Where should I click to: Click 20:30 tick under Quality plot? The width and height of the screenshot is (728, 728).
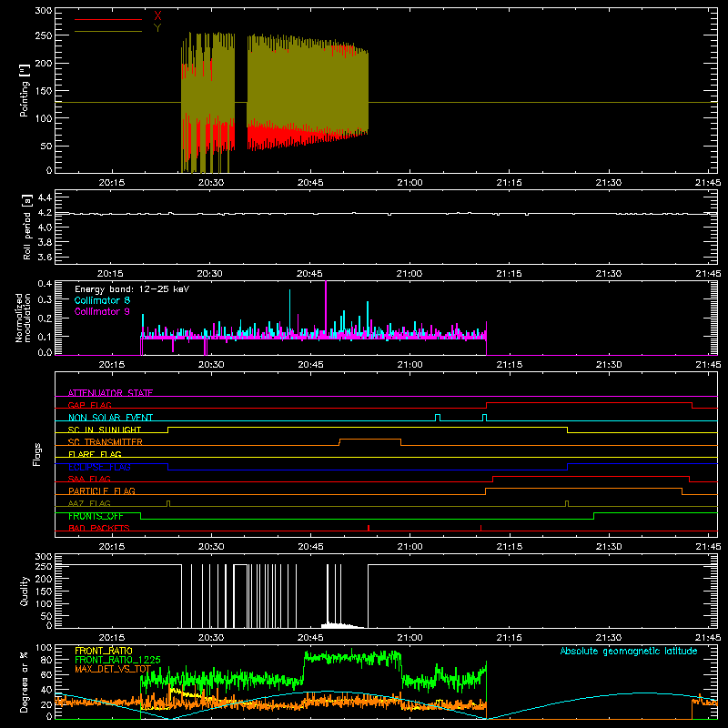[x=211, y=638]
